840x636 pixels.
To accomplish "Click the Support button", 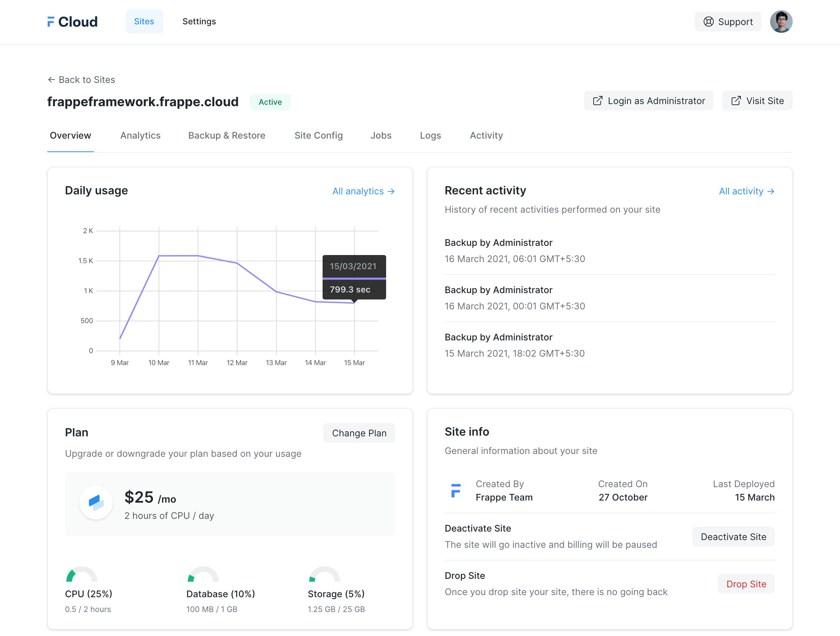I will click(728, 22).
